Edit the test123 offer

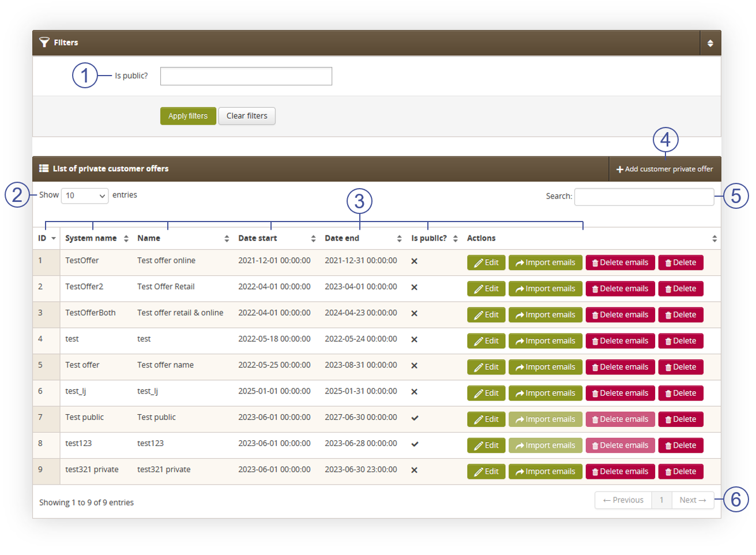pos(486,445)
